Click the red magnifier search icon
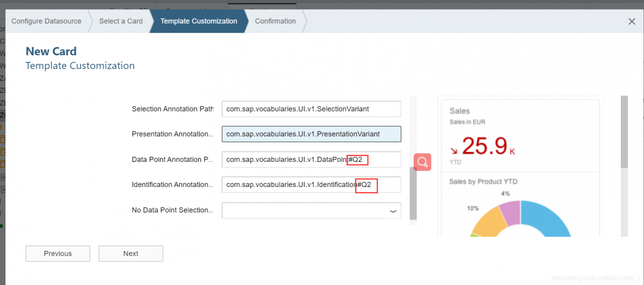The height and width of the screenshot is (285, 644). 423,162
